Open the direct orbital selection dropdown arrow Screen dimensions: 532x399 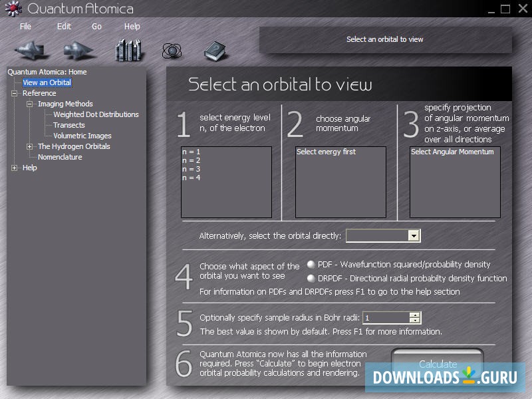414,235
